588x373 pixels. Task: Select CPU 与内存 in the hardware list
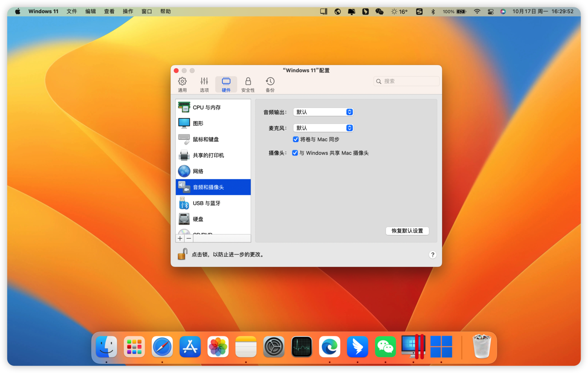tap(213, 107)
